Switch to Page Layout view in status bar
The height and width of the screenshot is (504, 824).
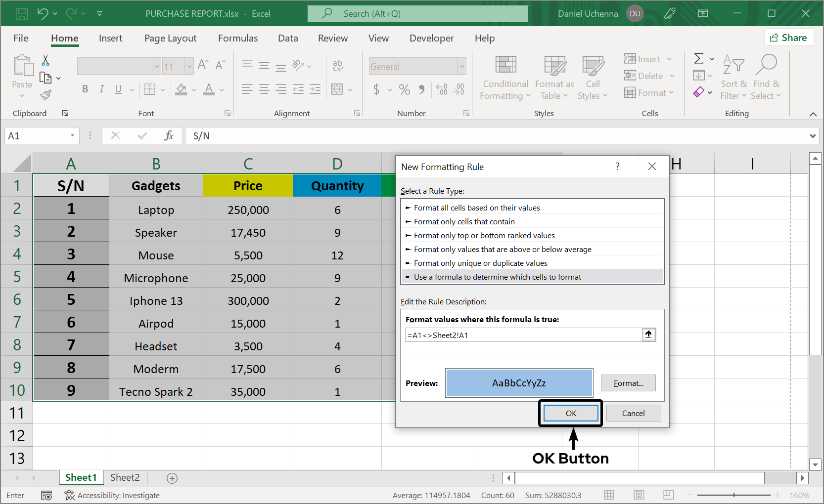point(639,495)
